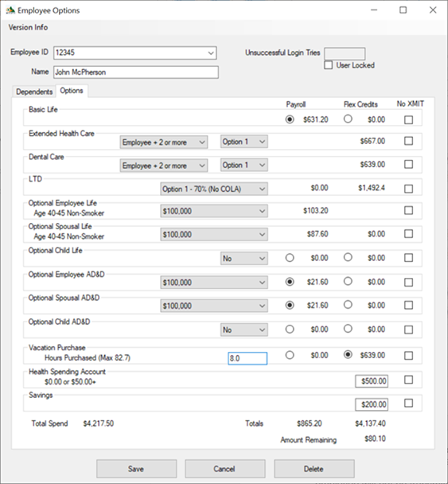The height and width of the screenshot is (484, 448).
Task: Select Basic Life Payroll radio button
Action: (290, 119)
